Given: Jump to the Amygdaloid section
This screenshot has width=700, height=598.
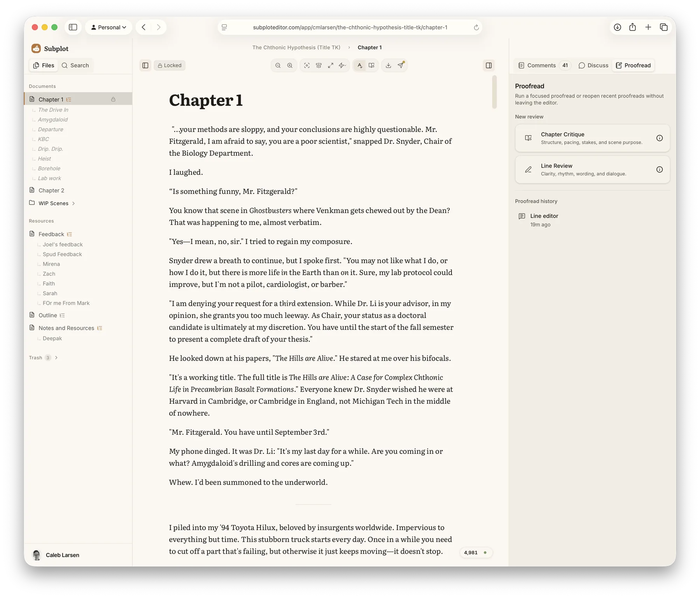Looking at the screenshot, I should click(x=53, y=120).
